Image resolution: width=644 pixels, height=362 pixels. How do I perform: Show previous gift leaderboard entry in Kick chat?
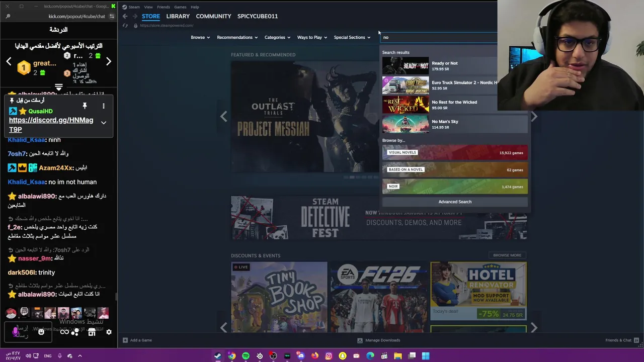pos(9,62)
